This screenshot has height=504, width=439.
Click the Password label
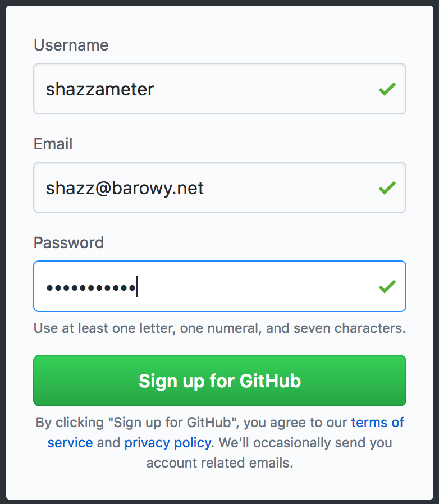point(68,242)
